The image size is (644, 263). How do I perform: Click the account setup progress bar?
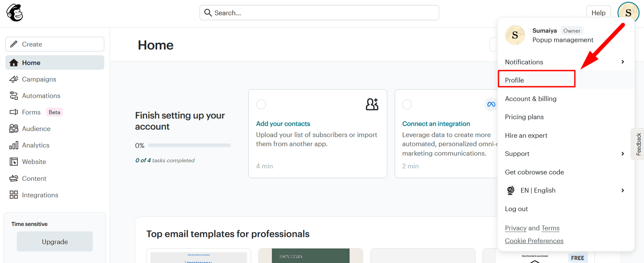[x=189, y=145]
